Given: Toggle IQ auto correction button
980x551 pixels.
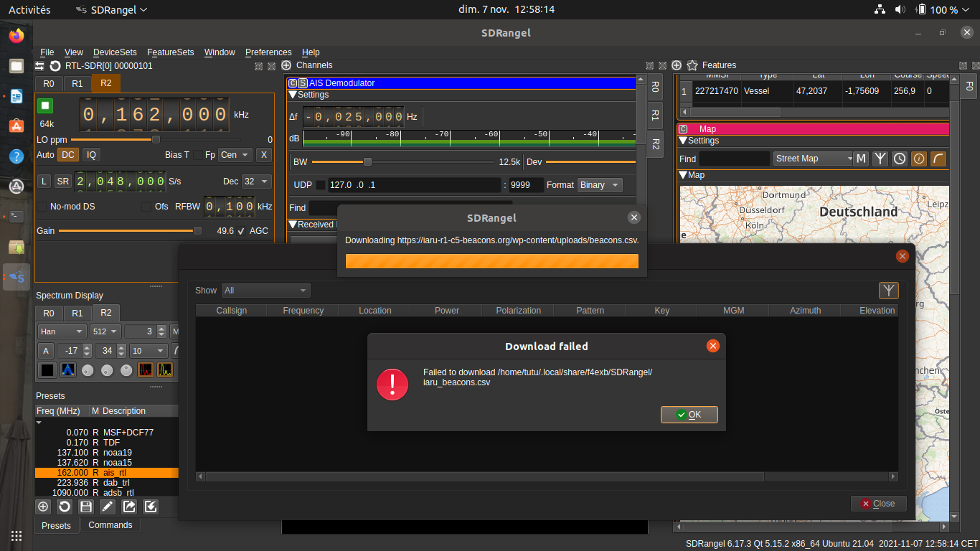Looking at the screenshot, I should 90,154.
